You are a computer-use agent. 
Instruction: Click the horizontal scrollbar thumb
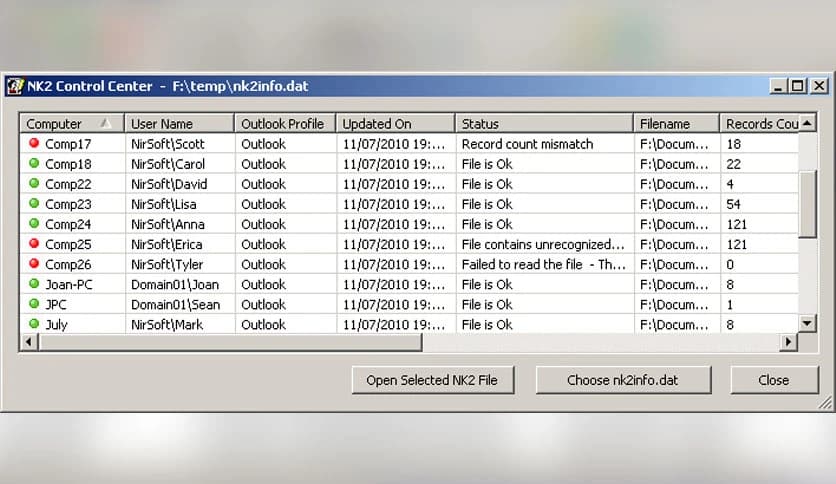(230, 342)
